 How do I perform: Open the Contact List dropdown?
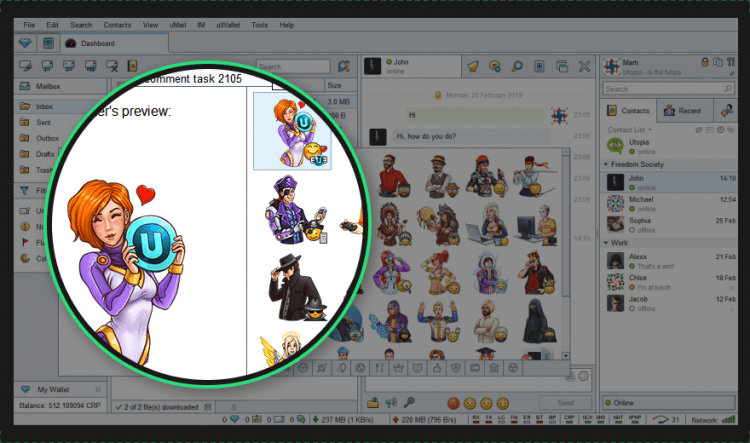[x=630, y=130]
